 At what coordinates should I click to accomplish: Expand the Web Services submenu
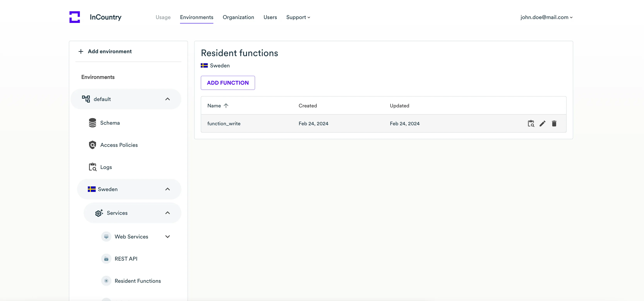point(168,237)
